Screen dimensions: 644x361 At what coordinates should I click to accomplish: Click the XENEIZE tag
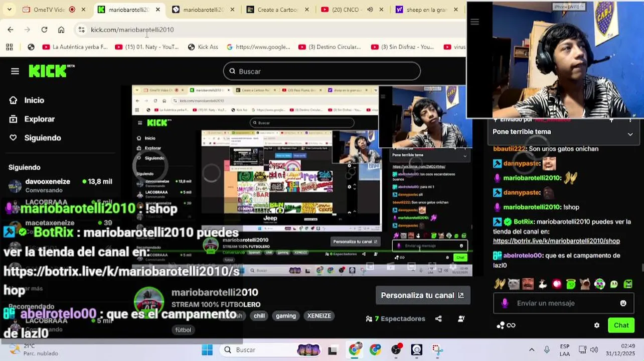click(319, 316)
